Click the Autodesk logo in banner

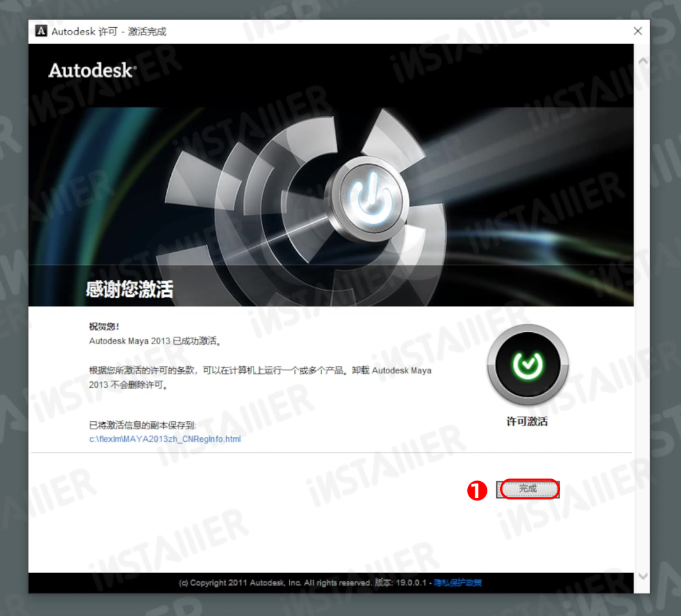[x=92, y=71]
